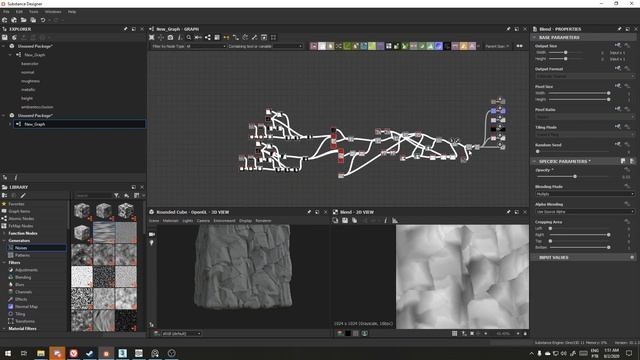Adjust the Output Size Width slider

(566, 53)
